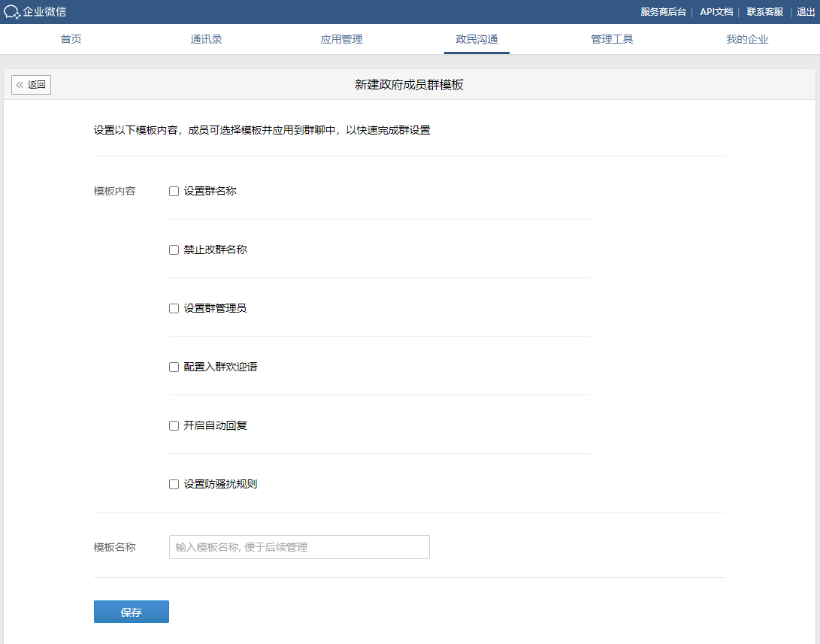Open the 通讯录 tab
This screenshot has height=644, width=820.
(206, 39)
